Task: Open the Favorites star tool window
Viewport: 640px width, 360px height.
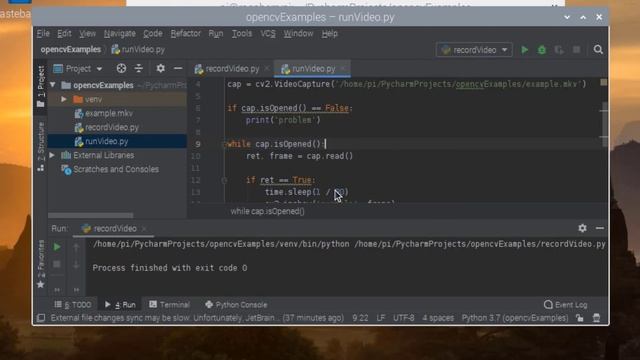Action: click(40, 263)
